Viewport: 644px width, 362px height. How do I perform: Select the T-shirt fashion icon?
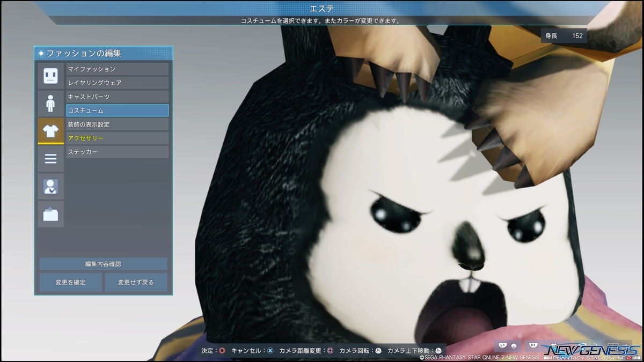[x=50, y=131]
